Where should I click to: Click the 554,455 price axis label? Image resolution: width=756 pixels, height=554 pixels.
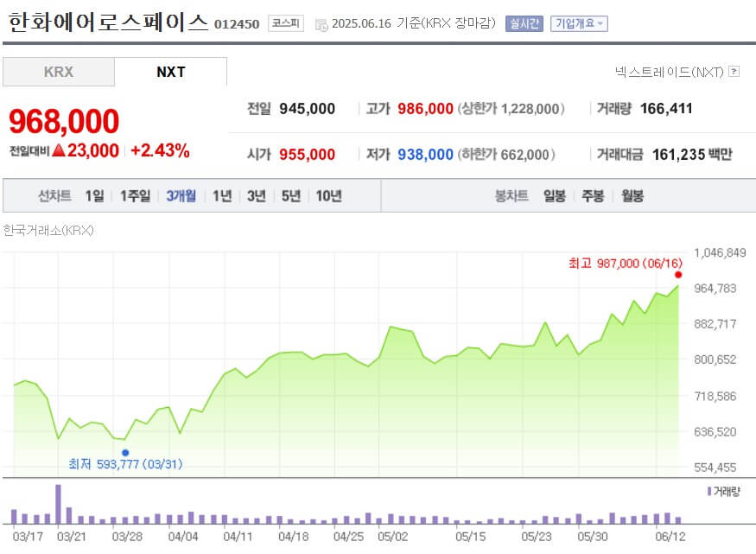pyautogui.click(x=715, y=468)
